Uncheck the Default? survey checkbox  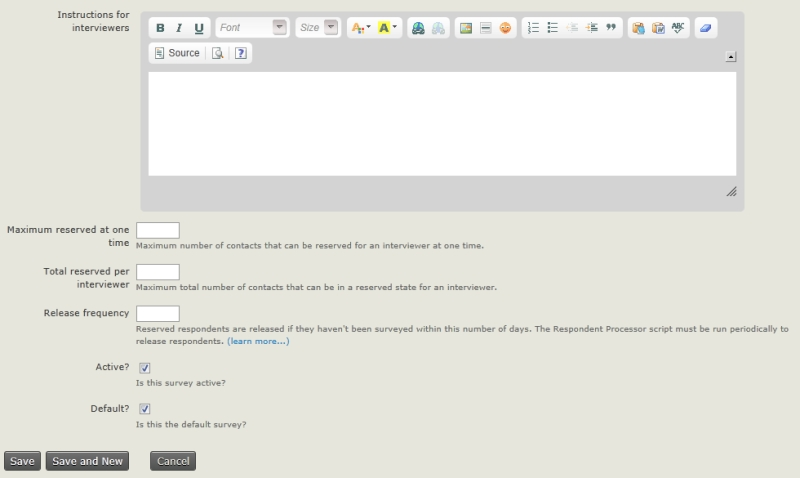(145, 409)
